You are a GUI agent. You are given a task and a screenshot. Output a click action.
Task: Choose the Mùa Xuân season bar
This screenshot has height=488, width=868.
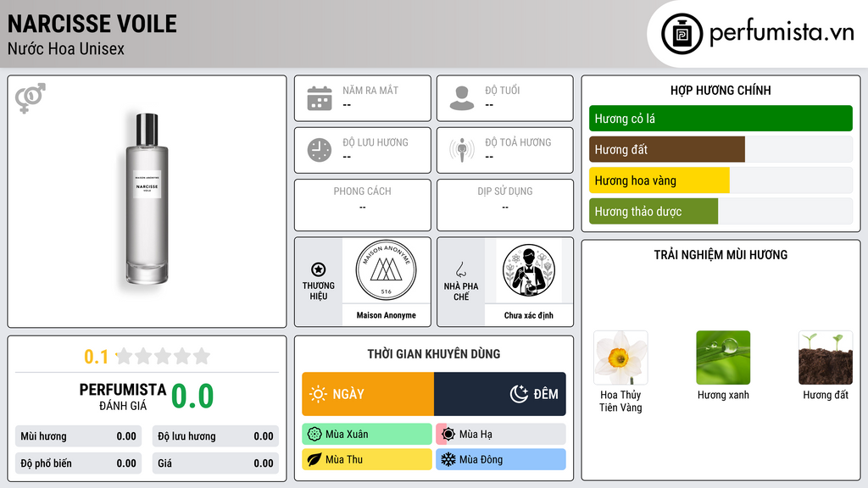coord(367,435)
